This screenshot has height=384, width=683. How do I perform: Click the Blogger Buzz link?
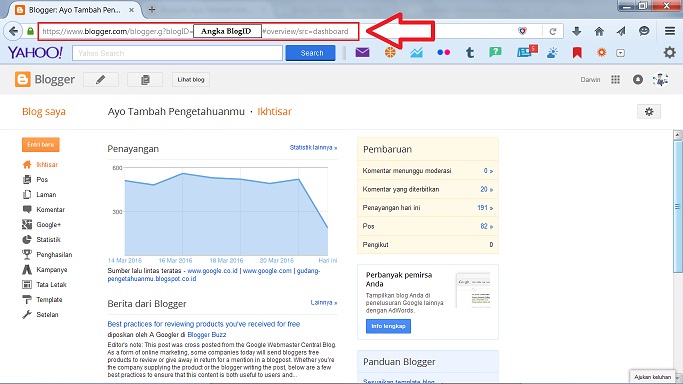[206, 335]
